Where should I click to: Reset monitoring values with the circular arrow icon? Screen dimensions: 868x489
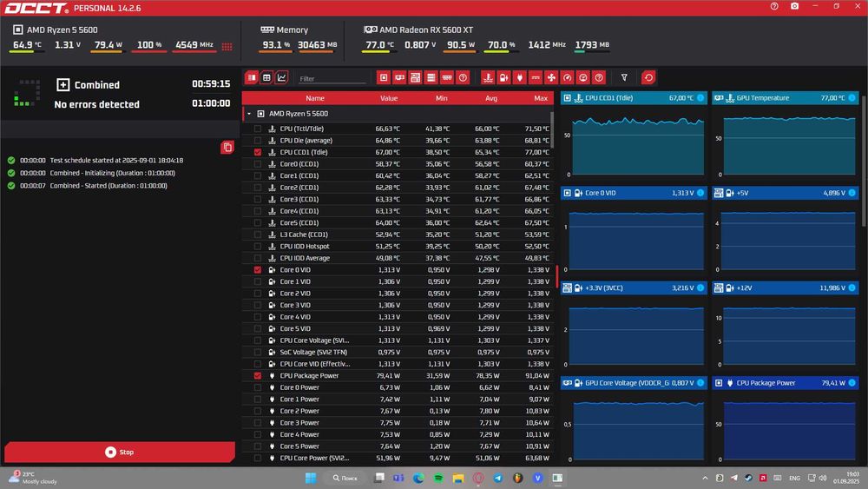click(x=648, y=77)
